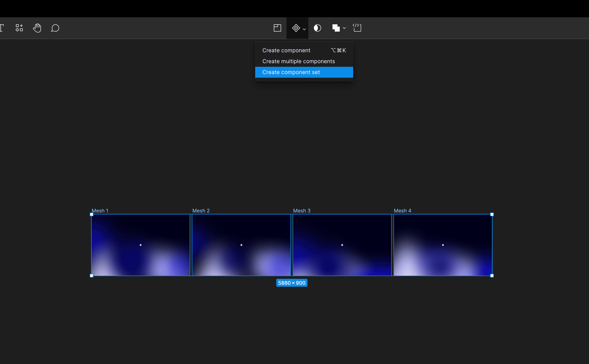Click the Boolean union squares icon
The image size is (589, 364).
point(336,28)
